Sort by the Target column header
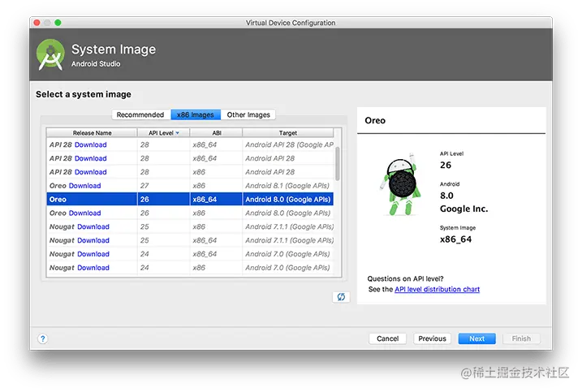 [287, 133]
